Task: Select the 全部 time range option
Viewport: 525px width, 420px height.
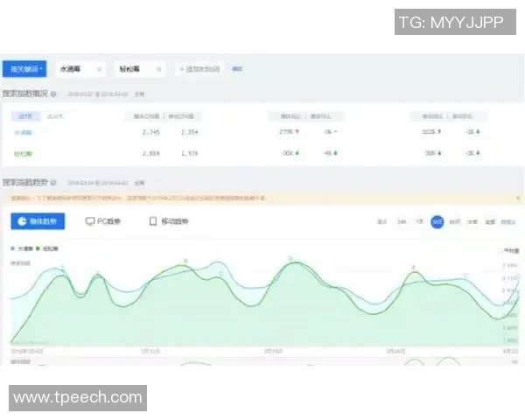Action: click(x=489, y=221)
